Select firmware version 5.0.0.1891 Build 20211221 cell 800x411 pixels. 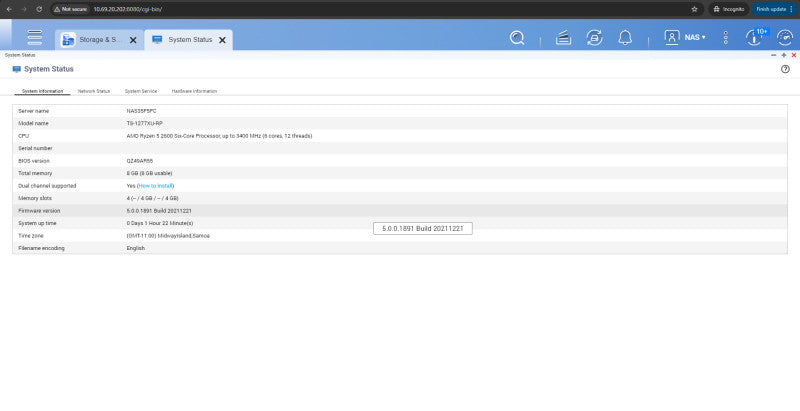[x=159, y=211]
